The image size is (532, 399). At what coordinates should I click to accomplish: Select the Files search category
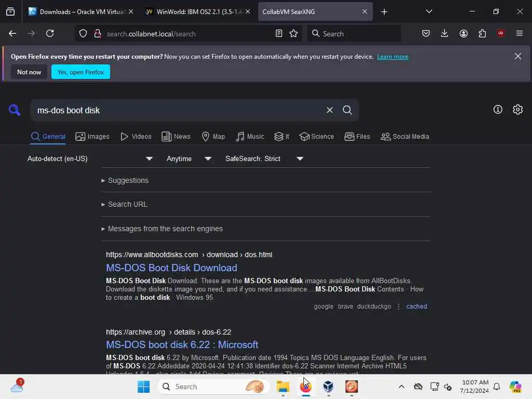[x=357, y=137]
